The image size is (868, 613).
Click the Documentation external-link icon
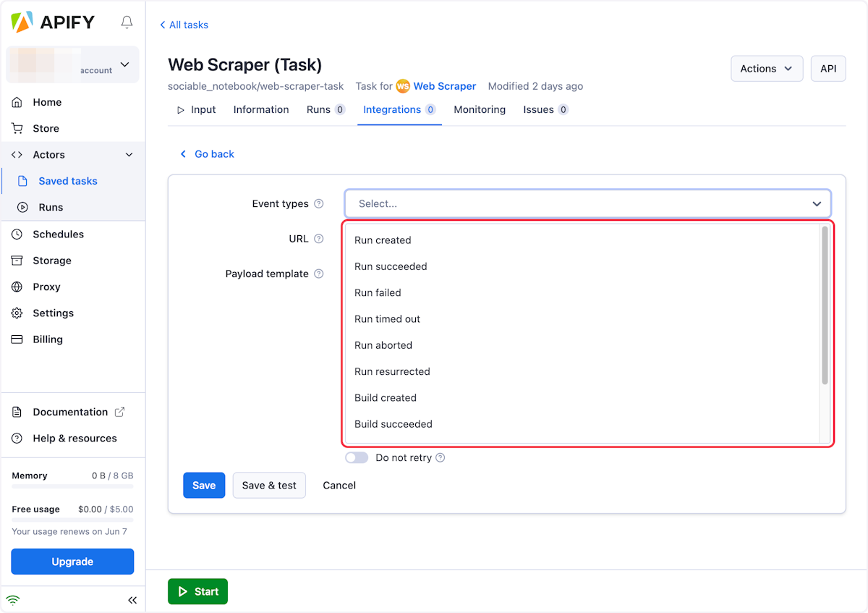click(120, 412)
